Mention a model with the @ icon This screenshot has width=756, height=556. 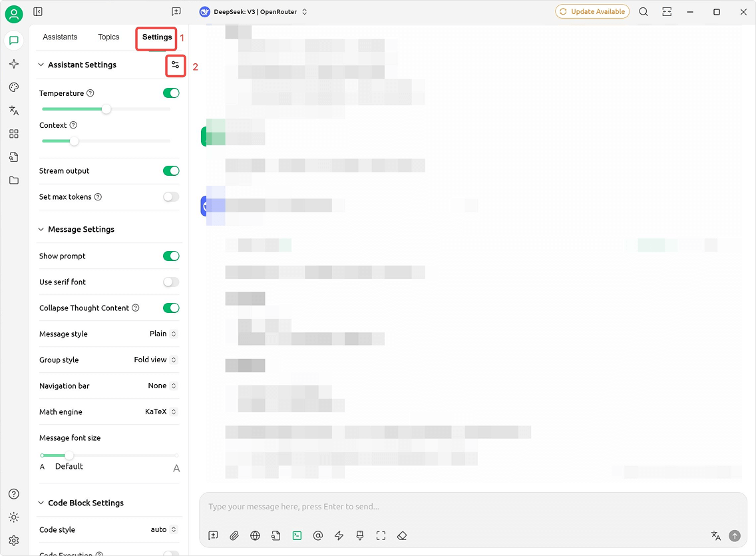pos(317,536)
